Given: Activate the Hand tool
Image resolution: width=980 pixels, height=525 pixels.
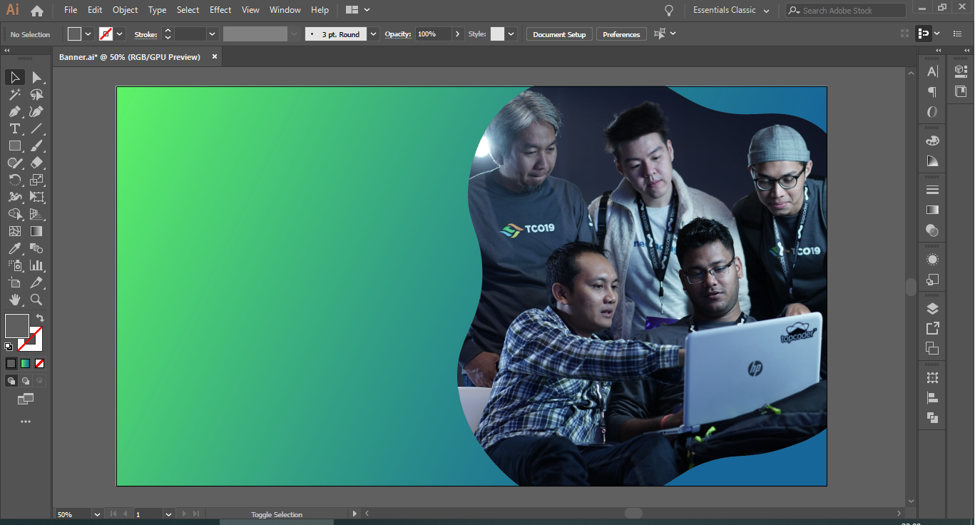Looking at the screenshot, I should 14,300.
